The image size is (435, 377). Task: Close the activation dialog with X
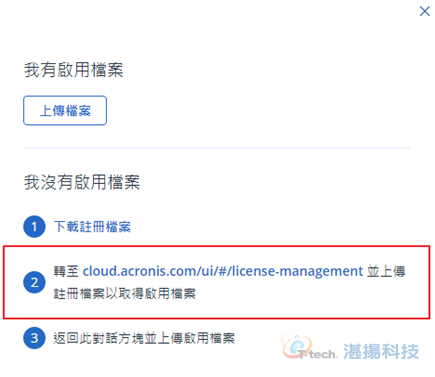point(424,11)
